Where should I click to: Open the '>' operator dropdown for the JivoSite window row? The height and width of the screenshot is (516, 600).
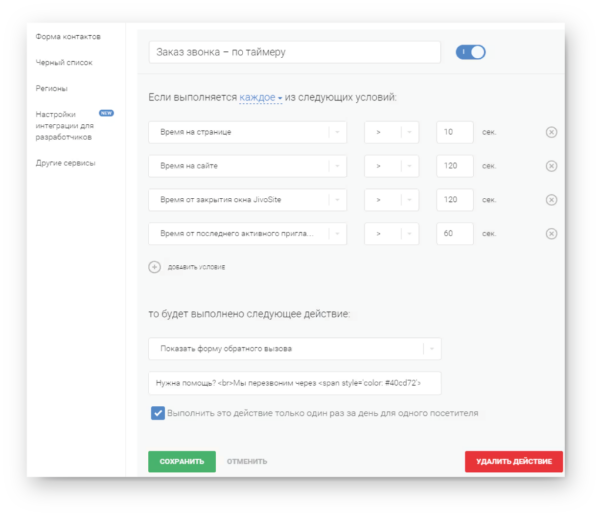point(391,200)
